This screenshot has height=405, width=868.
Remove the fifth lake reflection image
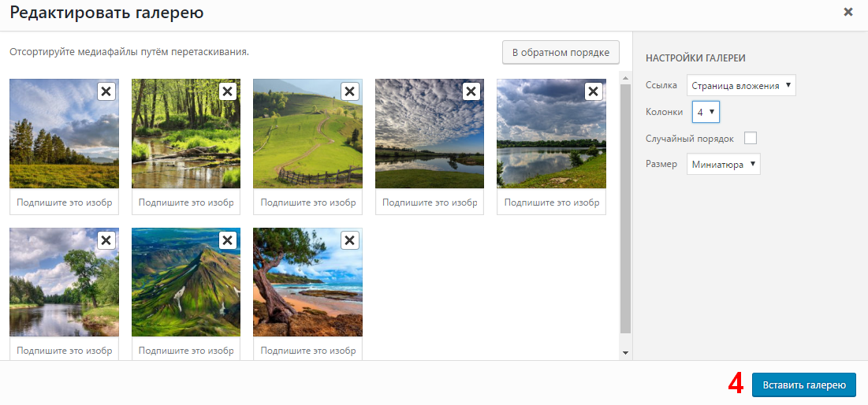[x=593, y=92]
